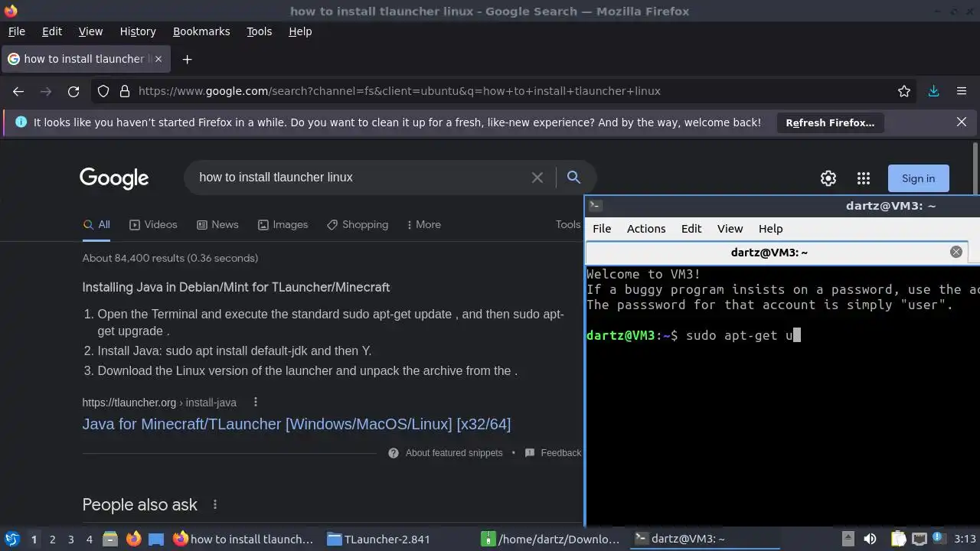Switch to workspace 3 in the pager

70,540
